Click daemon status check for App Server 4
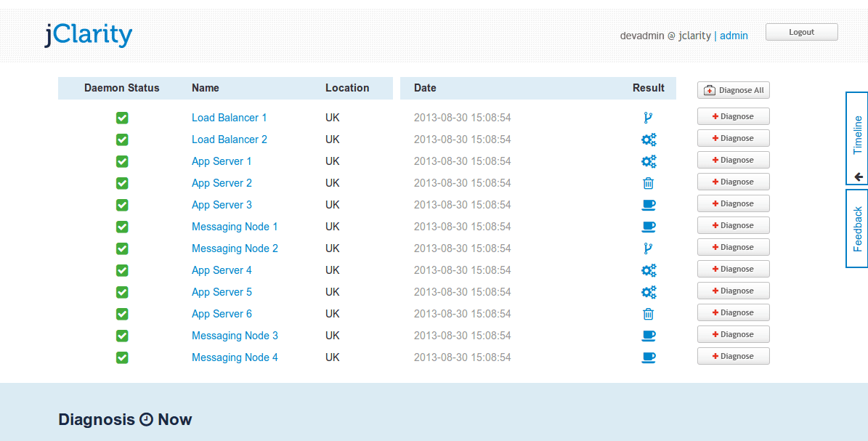Image resolution: width=868 pixels, height=441 pixels. coord(122,270)
